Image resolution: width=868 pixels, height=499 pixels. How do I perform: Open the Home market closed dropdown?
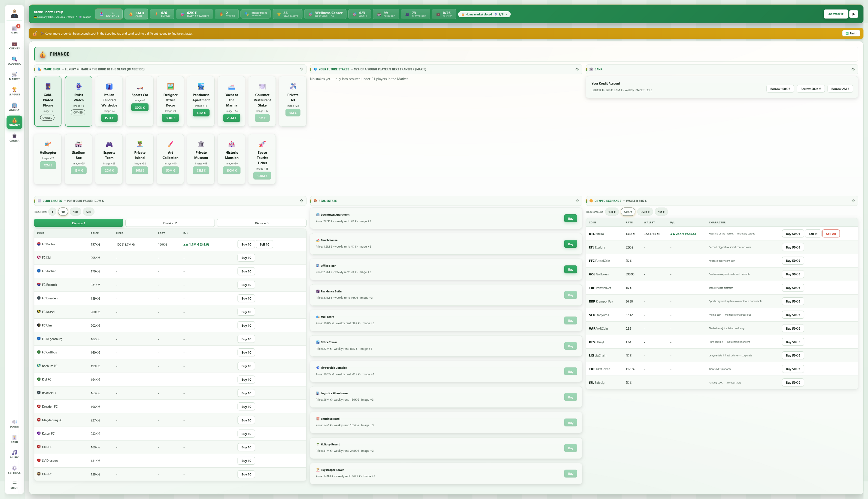click(484, 14)
